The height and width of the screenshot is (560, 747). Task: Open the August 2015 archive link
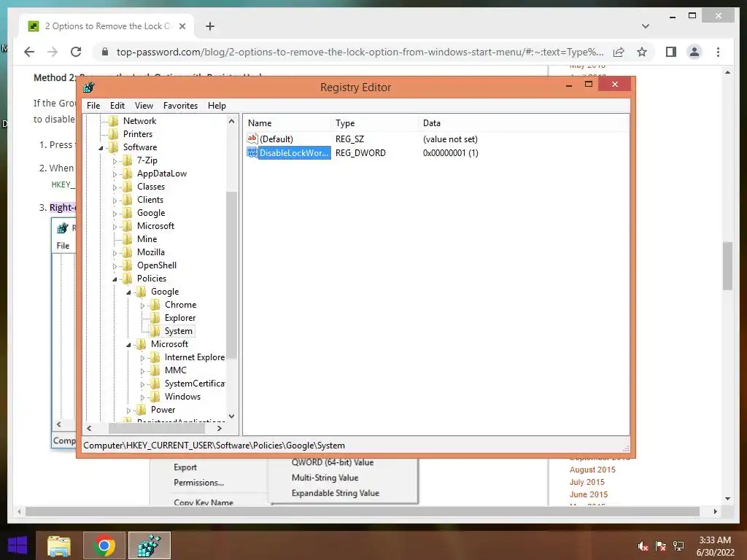coord(592,470)
